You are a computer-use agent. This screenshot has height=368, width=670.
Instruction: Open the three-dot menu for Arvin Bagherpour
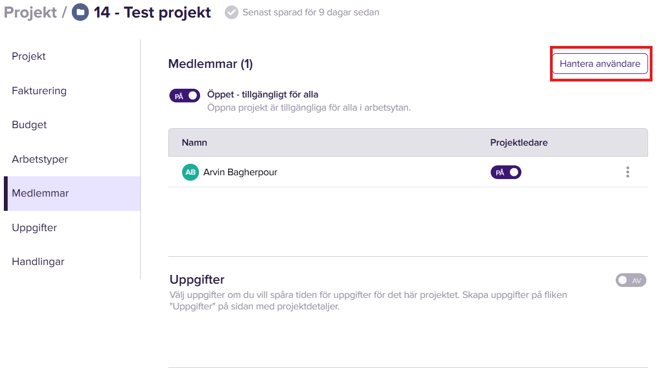pos(627,172)
